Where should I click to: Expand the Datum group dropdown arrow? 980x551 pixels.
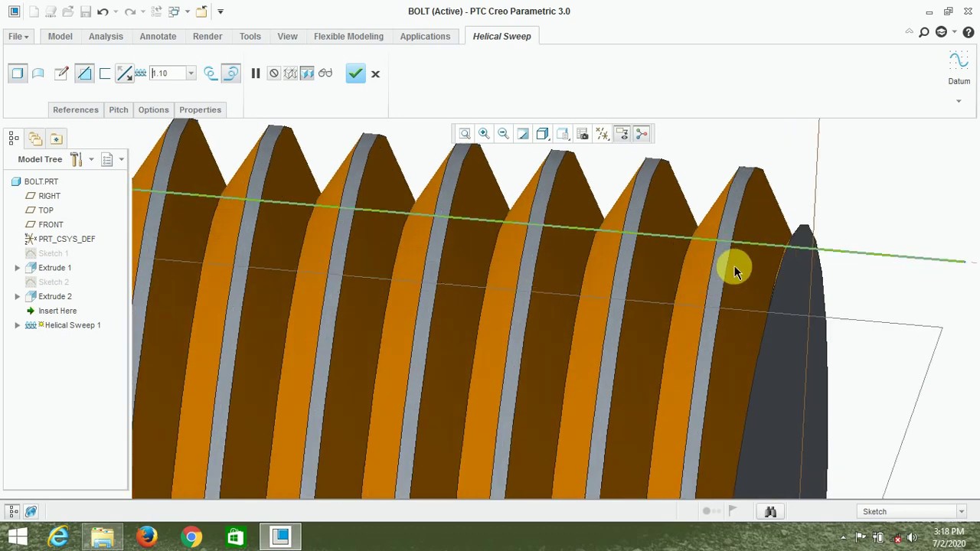tap(959, 101)
